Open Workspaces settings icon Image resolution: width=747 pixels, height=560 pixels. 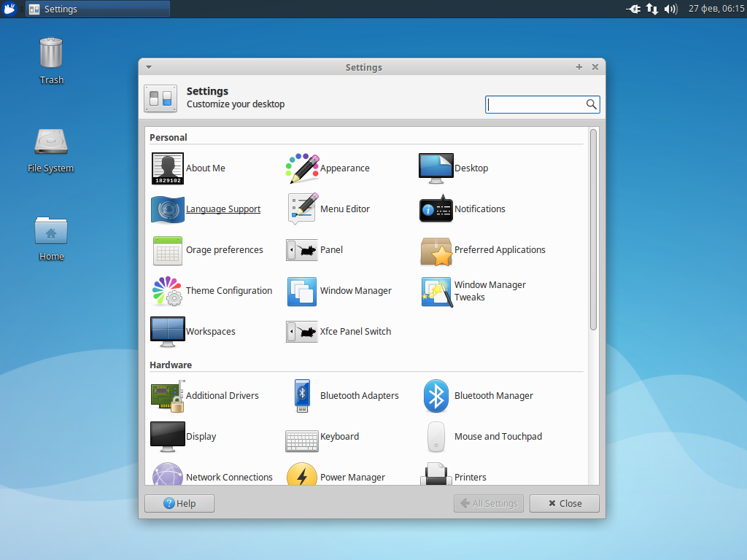pos(168,332)
